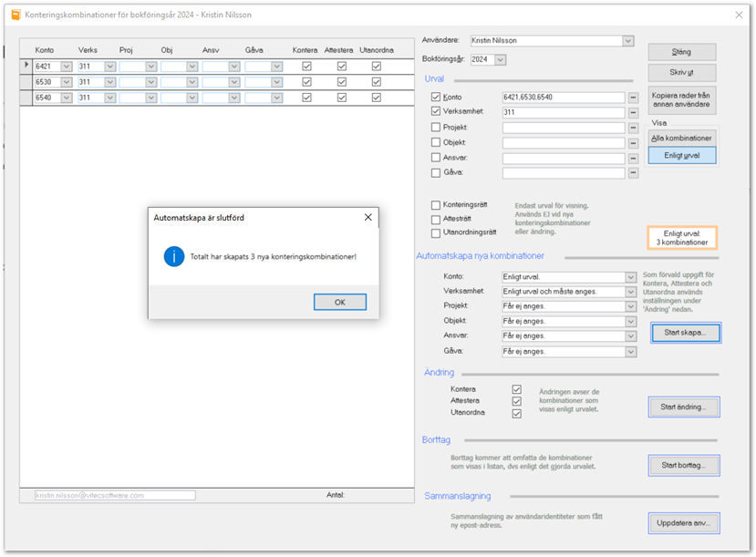
Task: Click the Objekt selection input field
Action: [563, 142]
